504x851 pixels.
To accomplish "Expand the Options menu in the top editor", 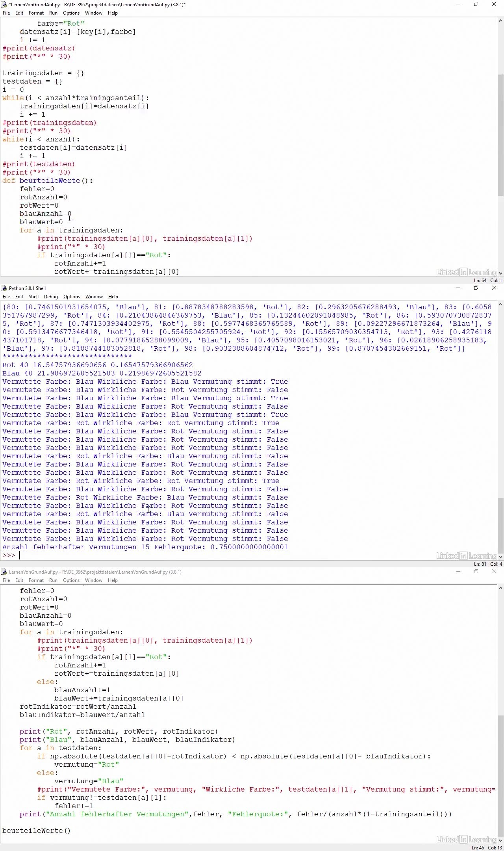I will [71, 13].
